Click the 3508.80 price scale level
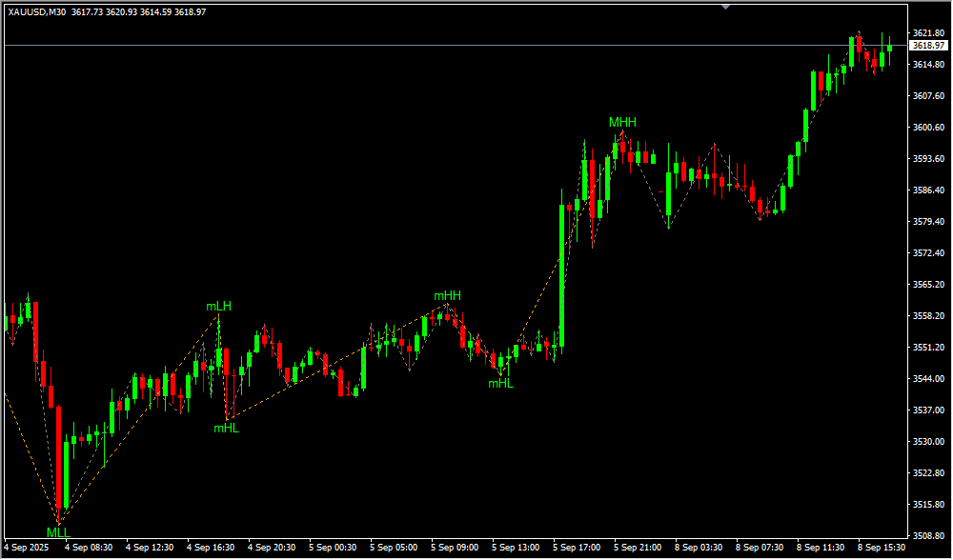 928,535
